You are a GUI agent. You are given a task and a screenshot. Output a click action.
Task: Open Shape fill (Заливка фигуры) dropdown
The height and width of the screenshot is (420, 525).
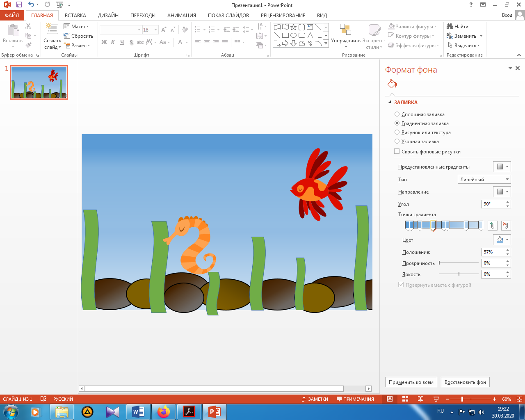[x=412, y=27]
